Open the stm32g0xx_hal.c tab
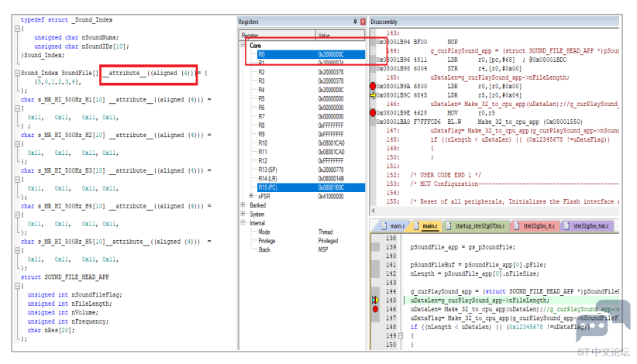637x364 pixels. [x=587, y=226]
